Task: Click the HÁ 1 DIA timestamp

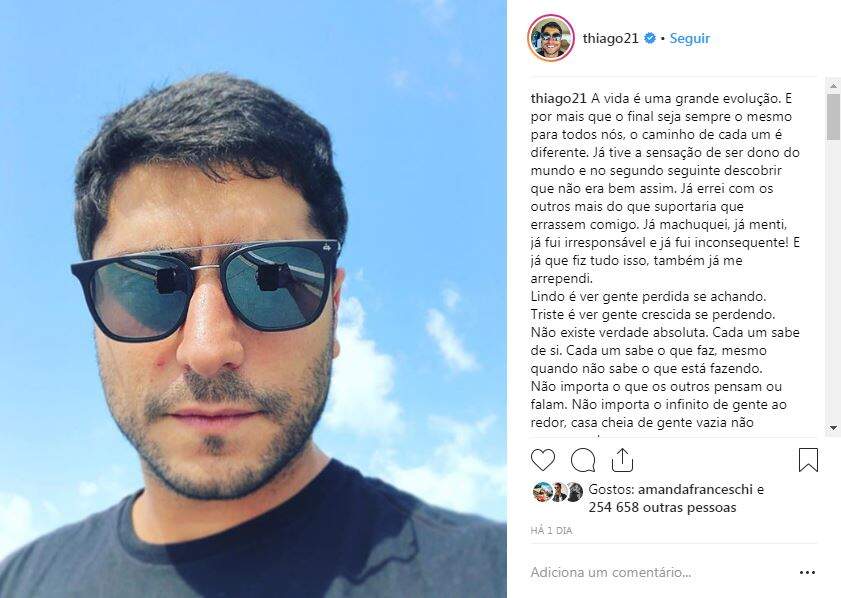Action: 551,530
